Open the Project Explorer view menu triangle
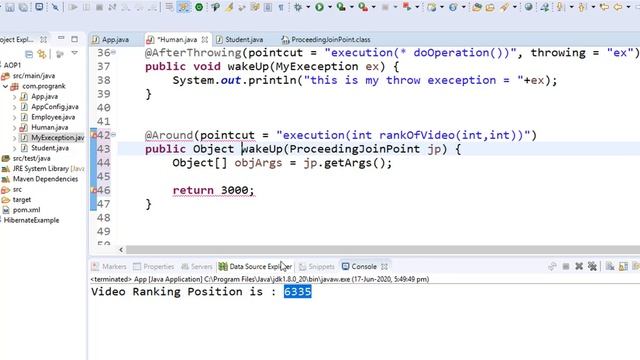Image resolution: width=640 pixels, height=360 pixels. [75, 53]
